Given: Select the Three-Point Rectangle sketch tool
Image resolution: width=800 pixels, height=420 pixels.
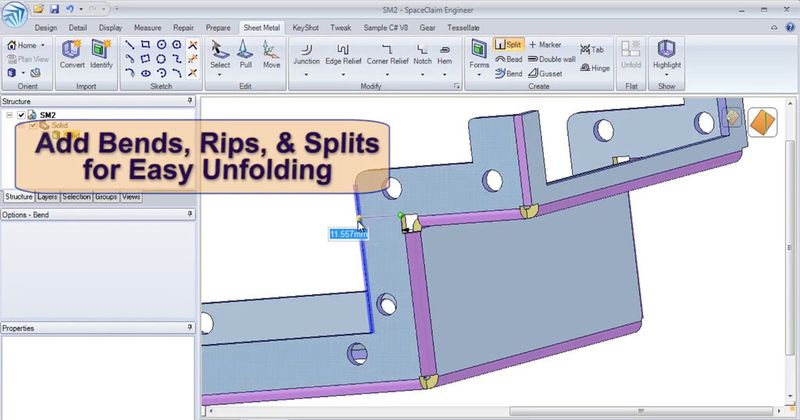Looking at the screenshot, I should point(145,59).
